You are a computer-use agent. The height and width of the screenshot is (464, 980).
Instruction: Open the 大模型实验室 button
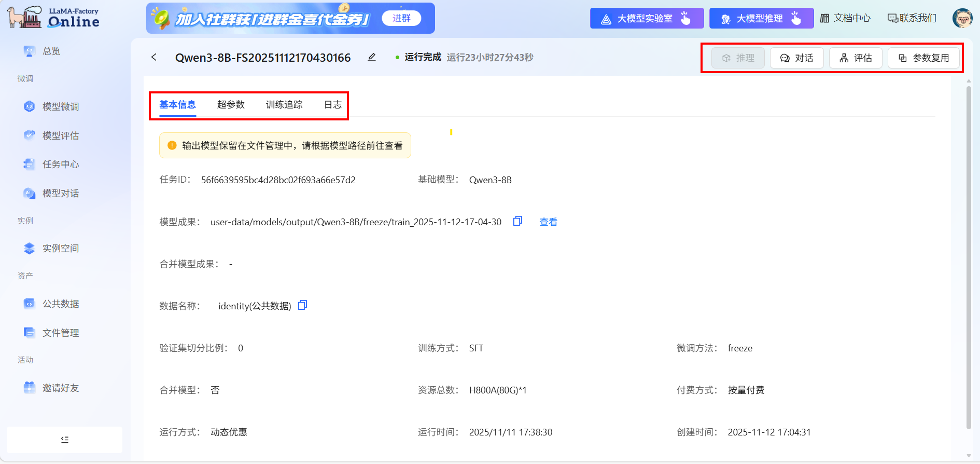(x=647, y=18)
